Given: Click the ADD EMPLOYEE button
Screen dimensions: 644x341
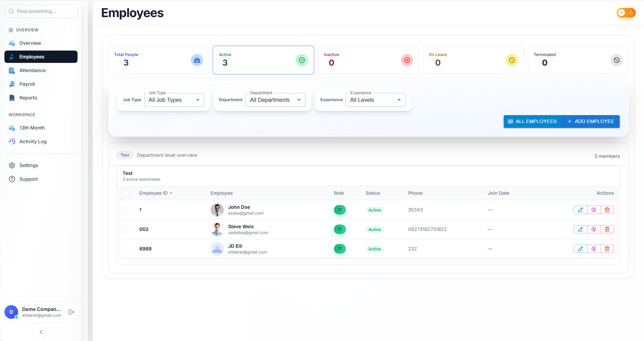Looking at the screenshot, I should click(591, 121).
